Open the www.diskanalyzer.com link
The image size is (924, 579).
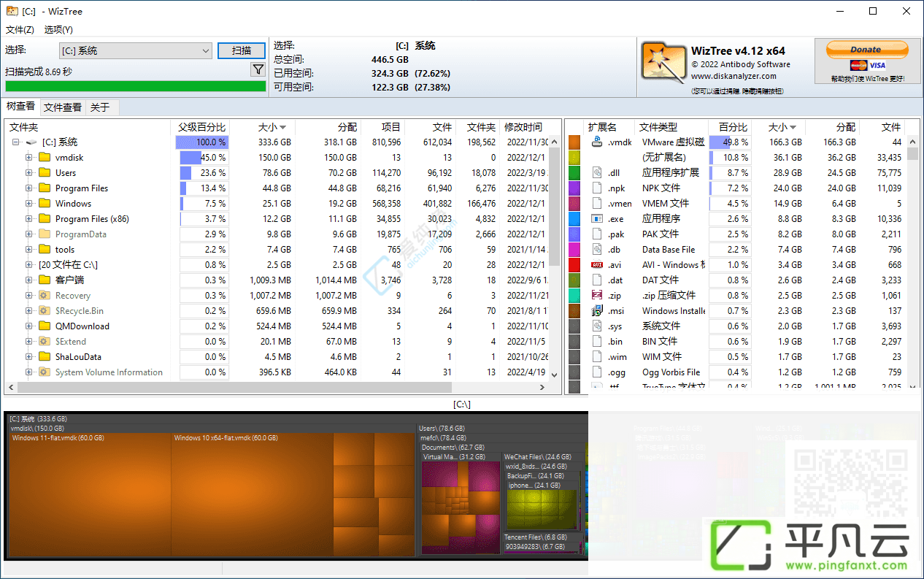tap(734, 76)
